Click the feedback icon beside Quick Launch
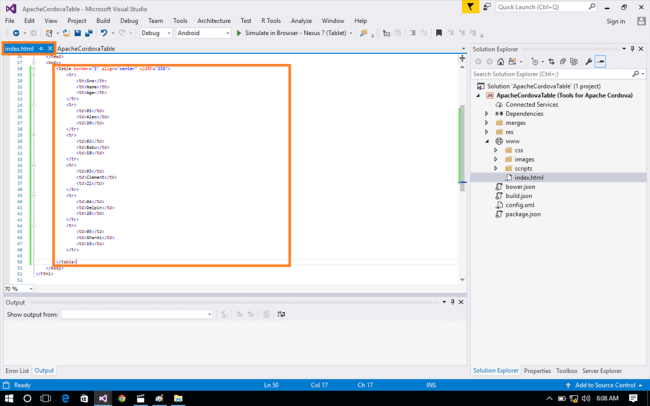650x406 pixels. click(x=489, y=7)
